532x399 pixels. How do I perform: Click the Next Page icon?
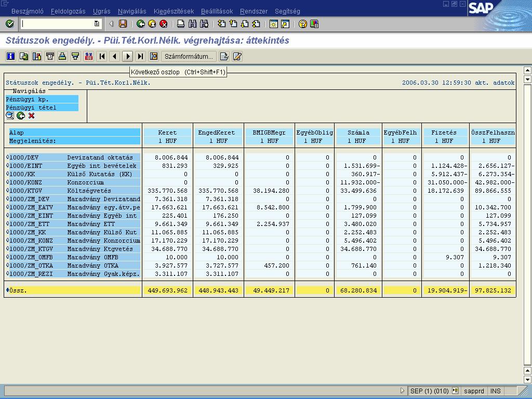tap(245, 24)
